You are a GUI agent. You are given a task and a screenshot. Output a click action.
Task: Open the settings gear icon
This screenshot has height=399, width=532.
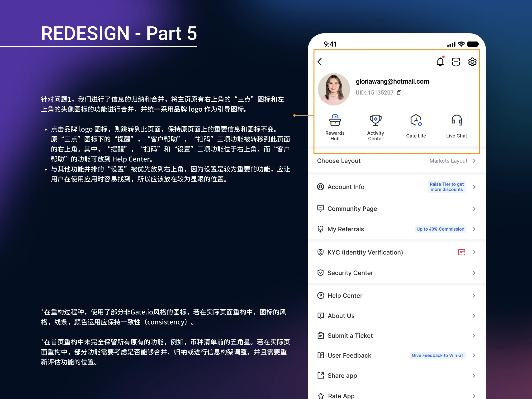[472, 62]
